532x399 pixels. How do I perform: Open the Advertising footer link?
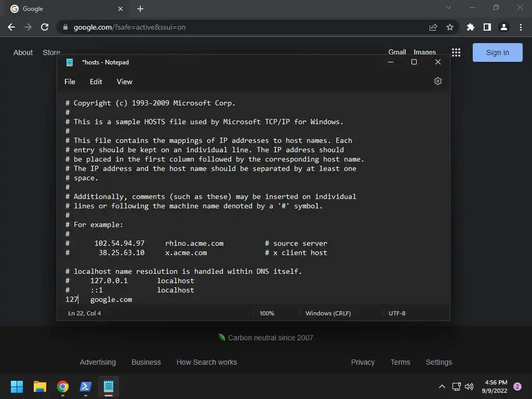point(98,362)
